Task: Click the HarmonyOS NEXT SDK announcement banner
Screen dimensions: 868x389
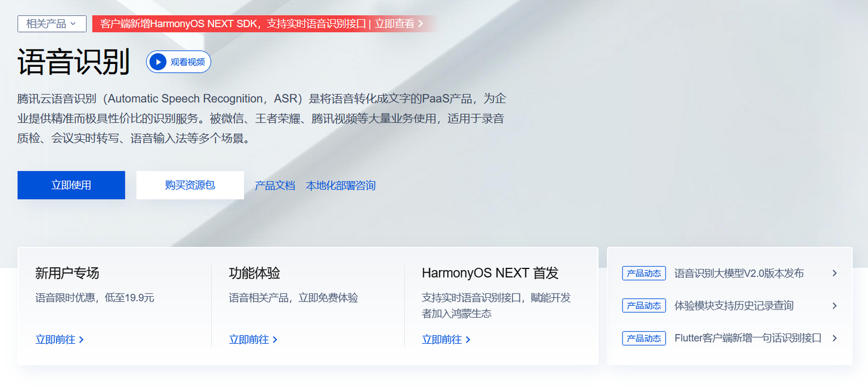Action: 263,24
